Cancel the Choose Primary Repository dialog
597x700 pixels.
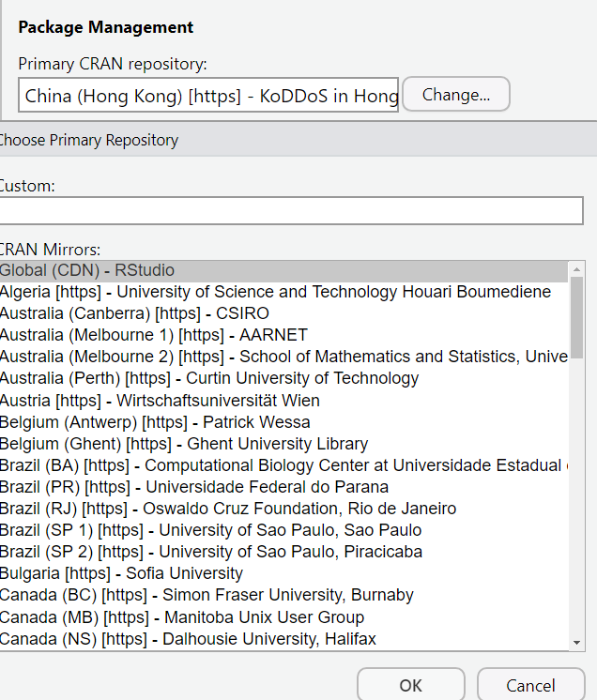[531, 685]
